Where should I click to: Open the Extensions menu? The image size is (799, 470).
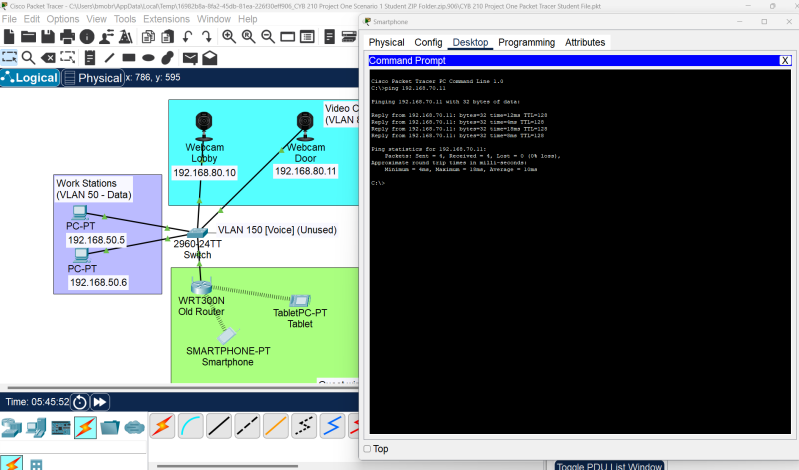tap(166, 19)
